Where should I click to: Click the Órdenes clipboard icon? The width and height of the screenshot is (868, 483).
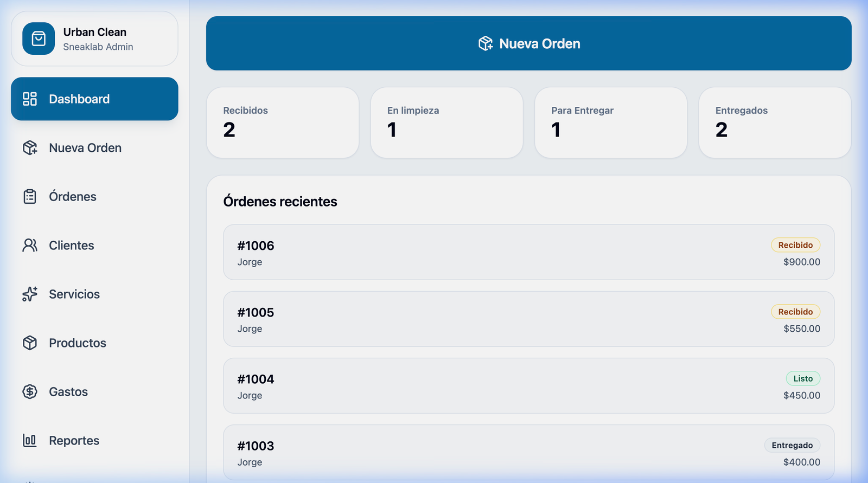(30, 196)
